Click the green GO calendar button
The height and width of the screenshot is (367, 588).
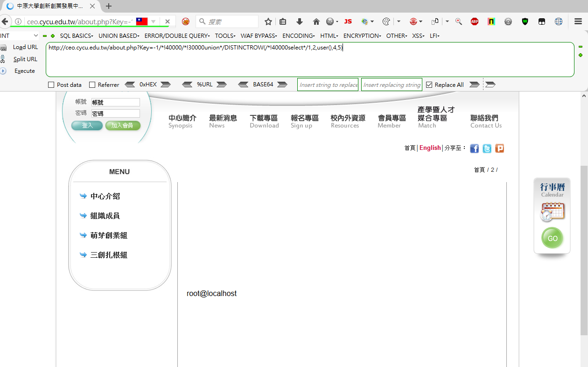[x=553, y=238]
